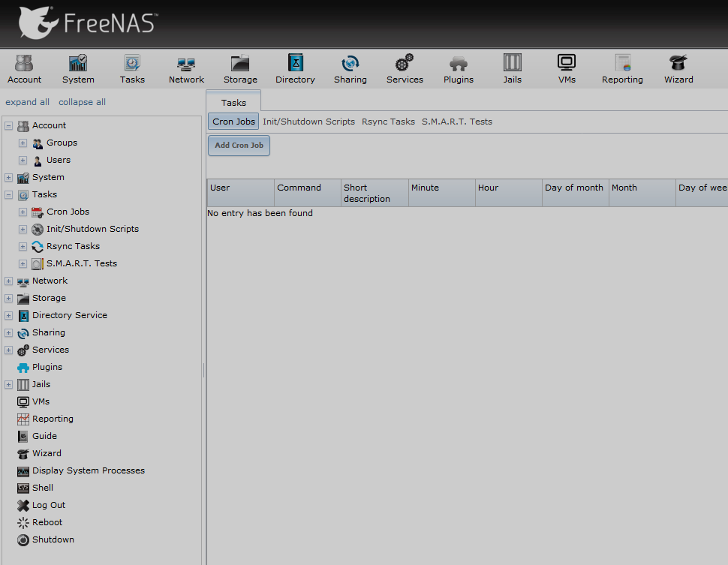Select VMs in the sidebar tree

click(41, 401)
